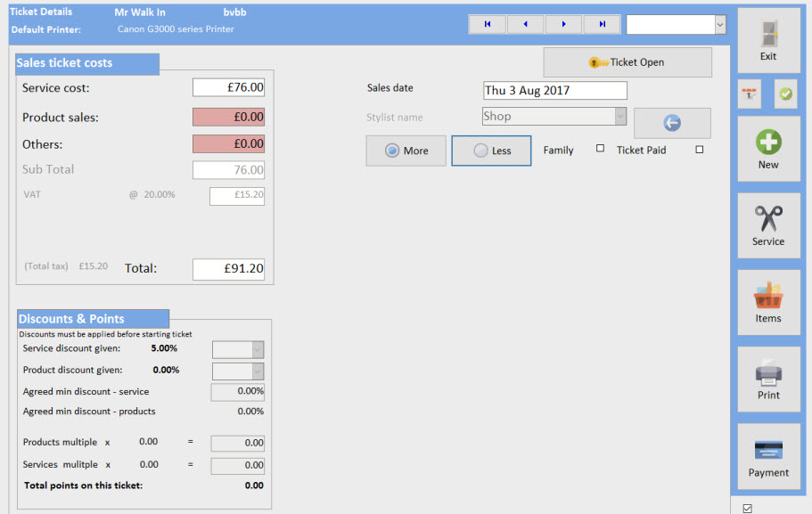Viewport: 812px width, 514px height.
Task: Open the Service discount given dropdown
Action: pos(258,350)
